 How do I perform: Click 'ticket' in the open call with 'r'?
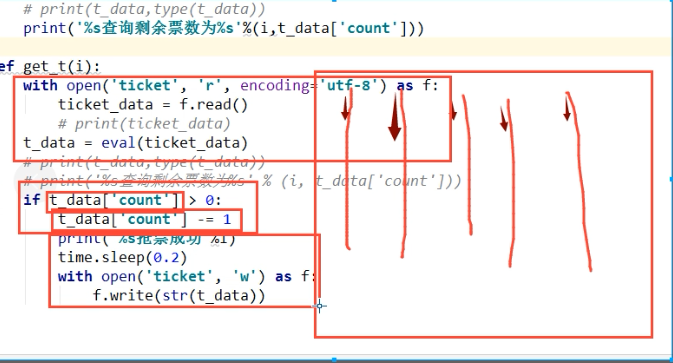[x=144, y=85]
